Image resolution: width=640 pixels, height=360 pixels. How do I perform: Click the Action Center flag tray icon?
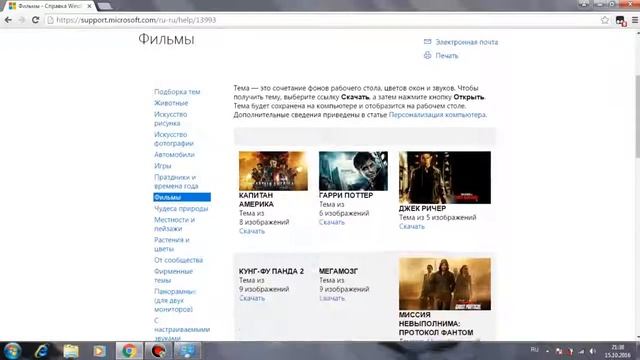point(559,351)
